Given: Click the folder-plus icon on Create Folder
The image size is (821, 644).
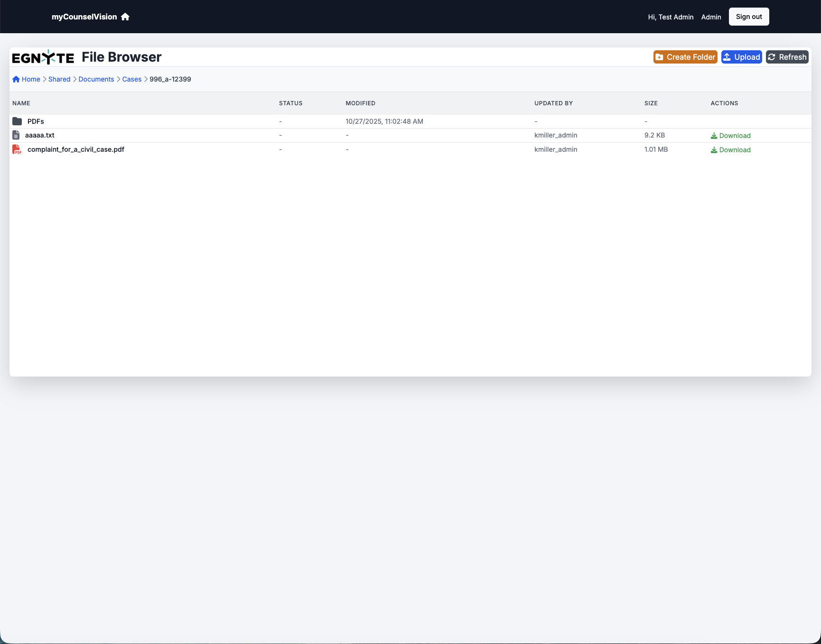Looking at the screenshot, I should (x=660, y=57).
